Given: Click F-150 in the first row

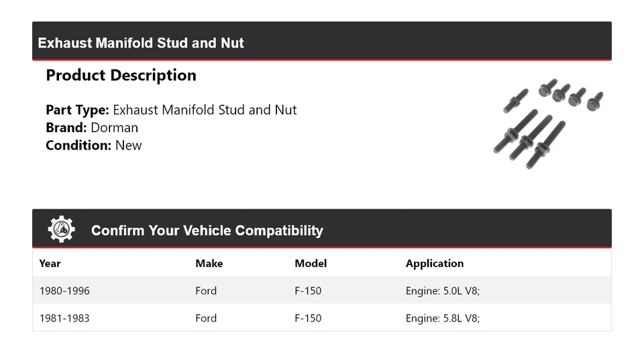Looking at the screenshot, I should (308, 291).
